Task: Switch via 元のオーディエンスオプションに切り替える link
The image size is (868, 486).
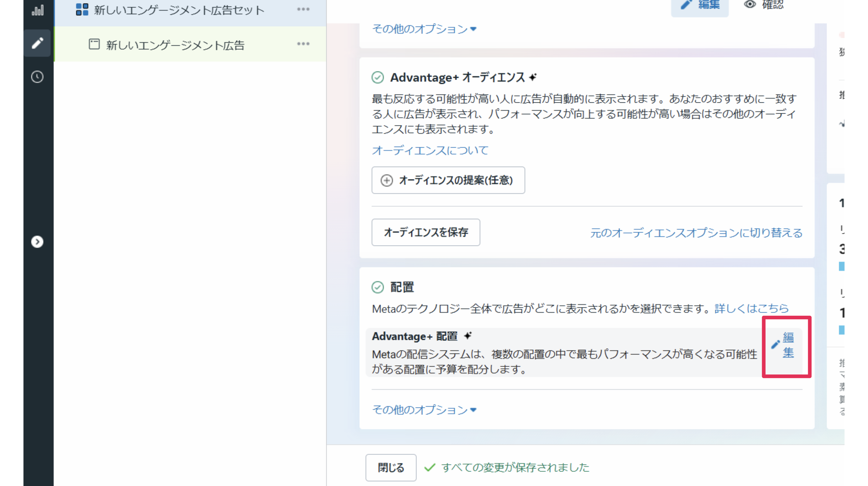Action: coord(696,233)
